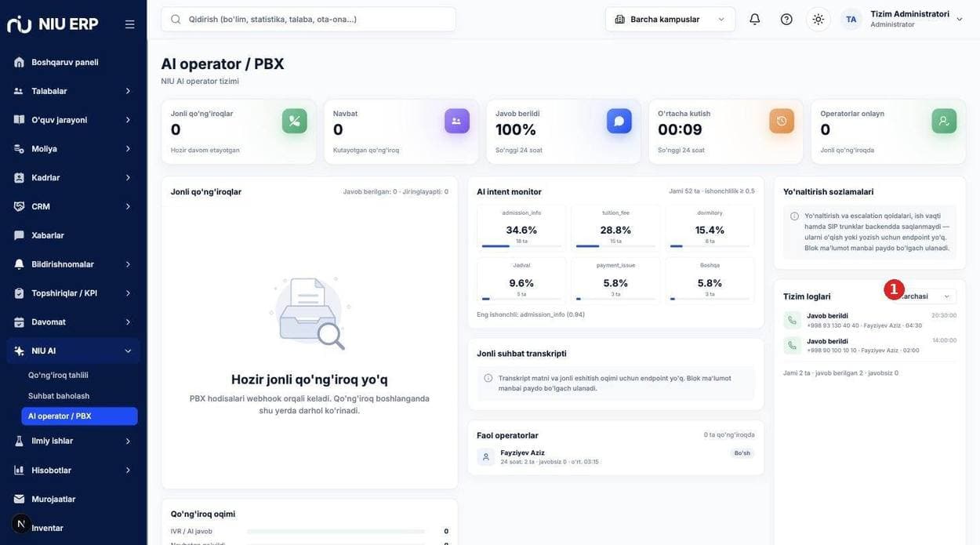Click the 00:09 average wait value
980x545 pixels.
point(680,129)
